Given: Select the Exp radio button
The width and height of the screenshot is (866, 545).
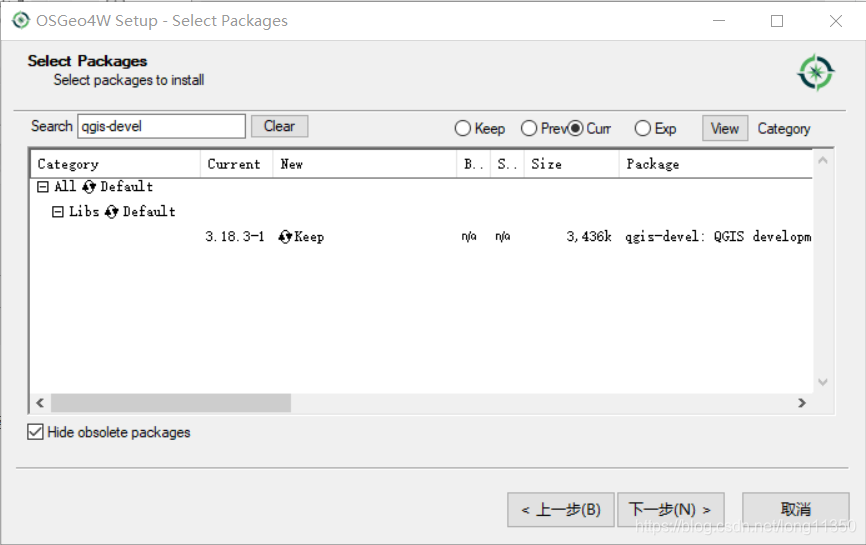Looking at the screenshot, I should click(642, 129).
